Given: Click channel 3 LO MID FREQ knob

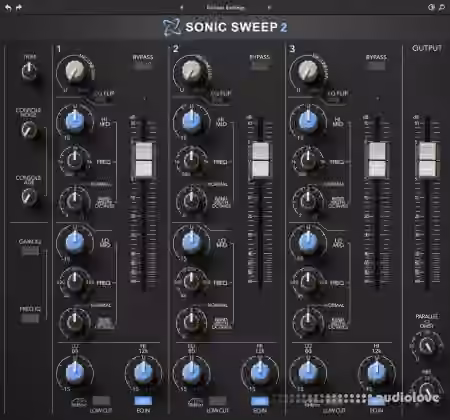Looking at the screenshot, I should [x=308, y=282].
